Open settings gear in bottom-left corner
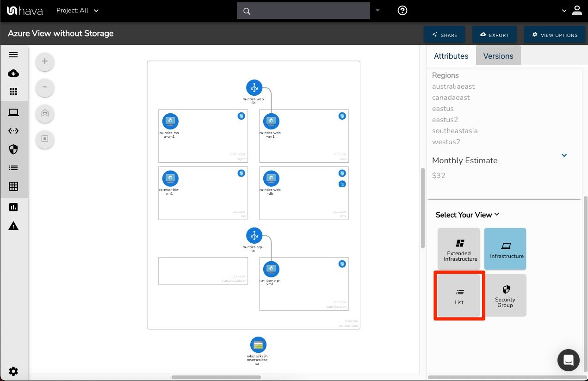Viewport: 588px width, 381px height. tap(13, 371)
